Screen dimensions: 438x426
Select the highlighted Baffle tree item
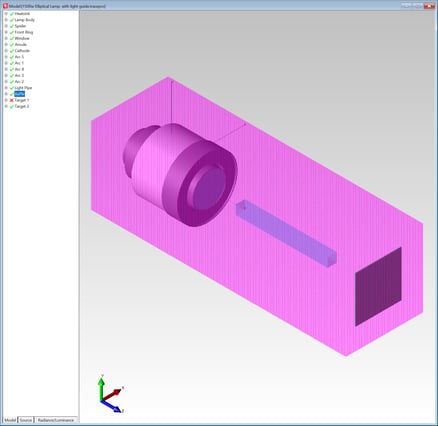pyautogui.click(x=20, y=94)
